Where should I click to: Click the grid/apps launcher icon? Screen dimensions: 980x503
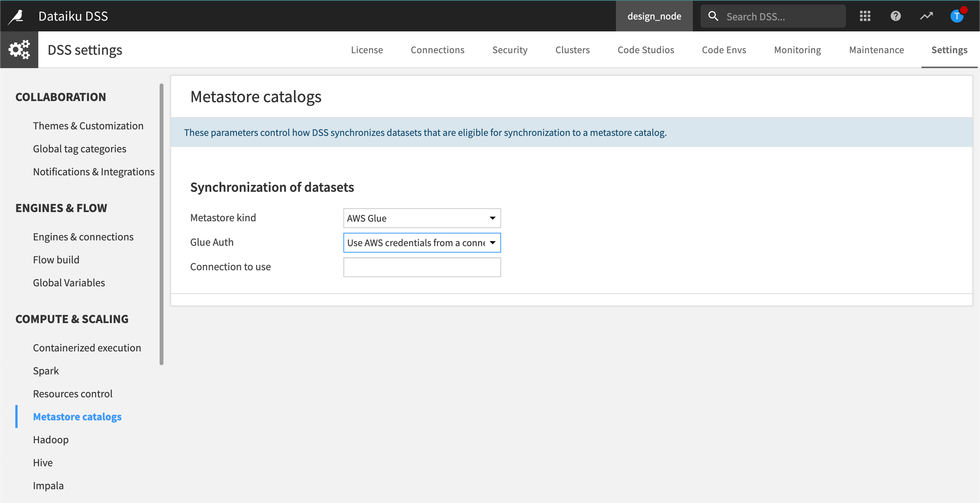(x=865, y=16)
